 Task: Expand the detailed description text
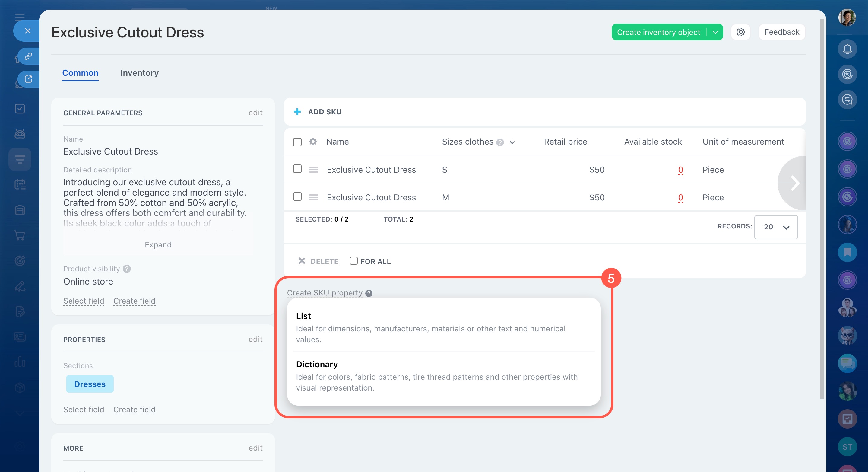(158, 244)
